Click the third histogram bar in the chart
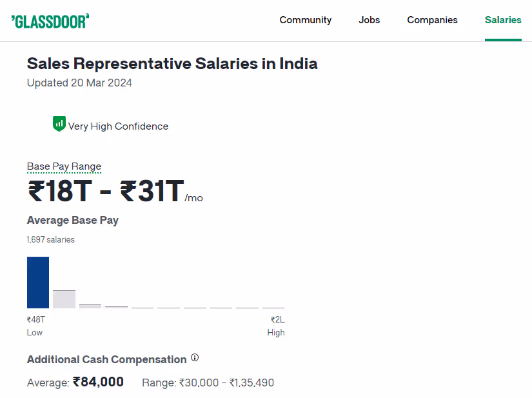Image resolution: width=532 pixels, height=398 pixels. 90,304
